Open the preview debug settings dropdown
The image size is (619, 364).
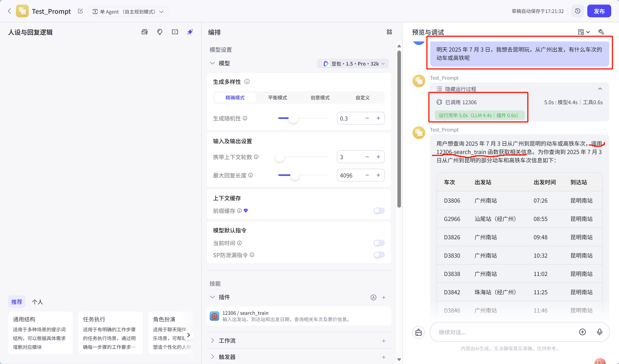tap(584, 32)
